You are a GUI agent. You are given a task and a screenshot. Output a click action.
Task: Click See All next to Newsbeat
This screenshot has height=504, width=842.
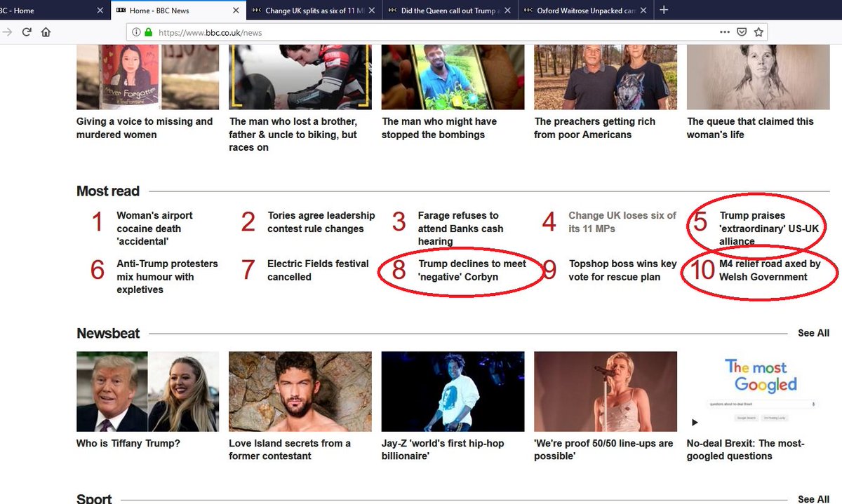point(813,334)
